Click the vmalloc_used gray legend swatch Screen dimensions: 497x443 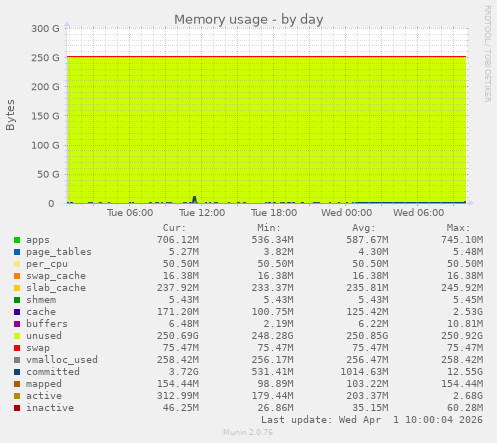tap(17, 360)
